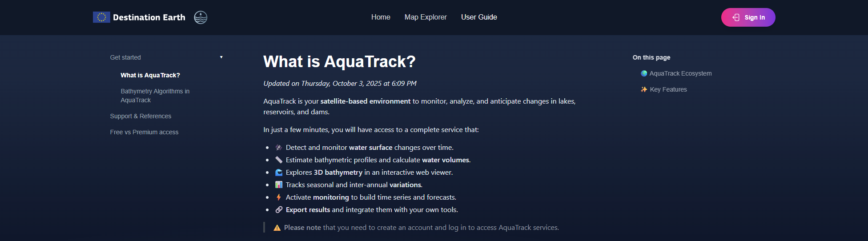868x241 pixels.
Task: Click the bar chart icon beside seasonal variations
Action: (x=279, y=185)
